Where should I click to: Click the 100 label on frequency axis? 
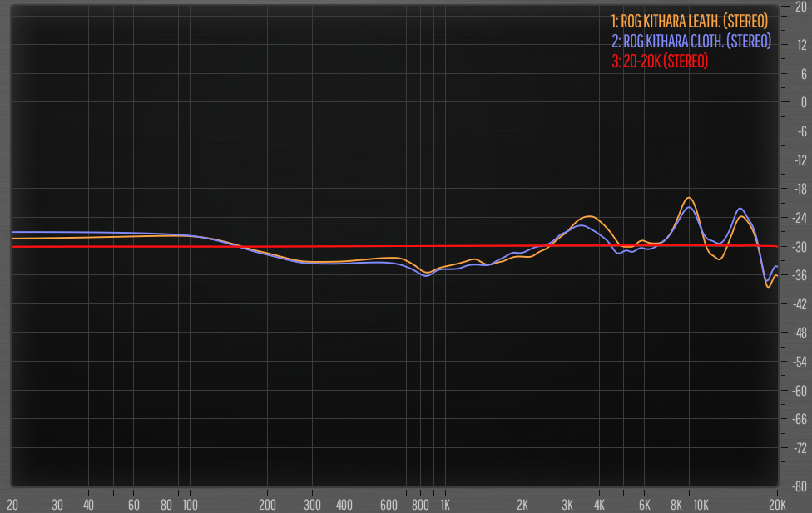pyautogui.click(x=190, y=505)
